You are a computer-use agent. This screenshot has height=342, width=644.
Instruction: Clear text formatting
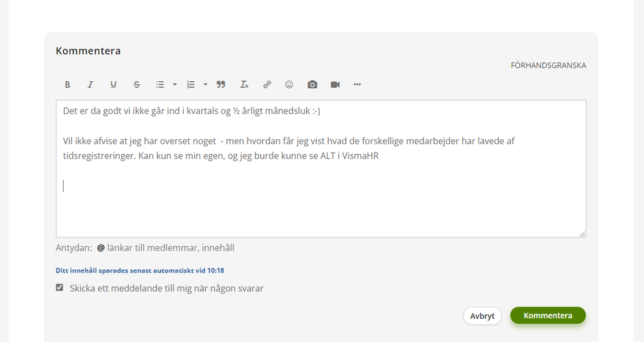click(244, 84)
